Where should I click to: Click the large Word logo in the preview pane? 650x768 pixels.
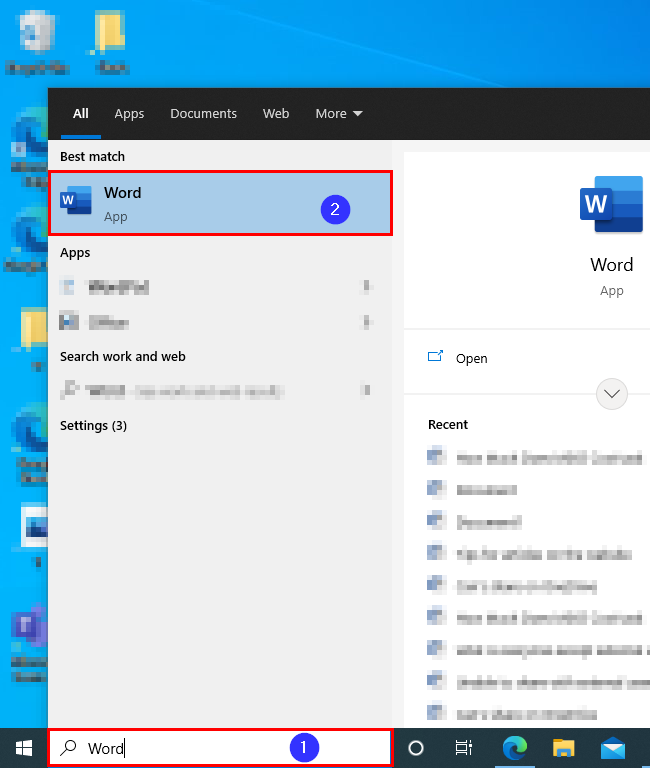pos(611,204)
